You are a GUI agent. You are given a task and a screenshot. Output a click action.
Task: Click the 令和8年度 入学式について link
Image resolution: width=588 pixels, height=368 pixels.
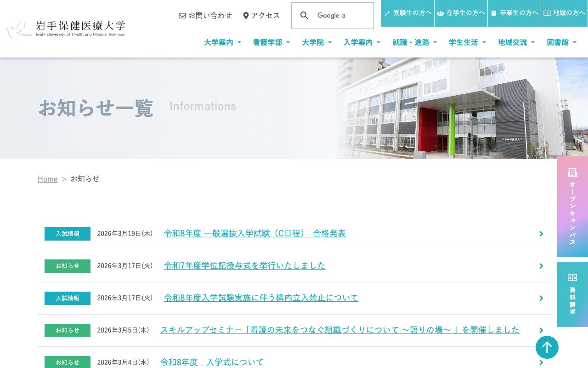point(212,362)
